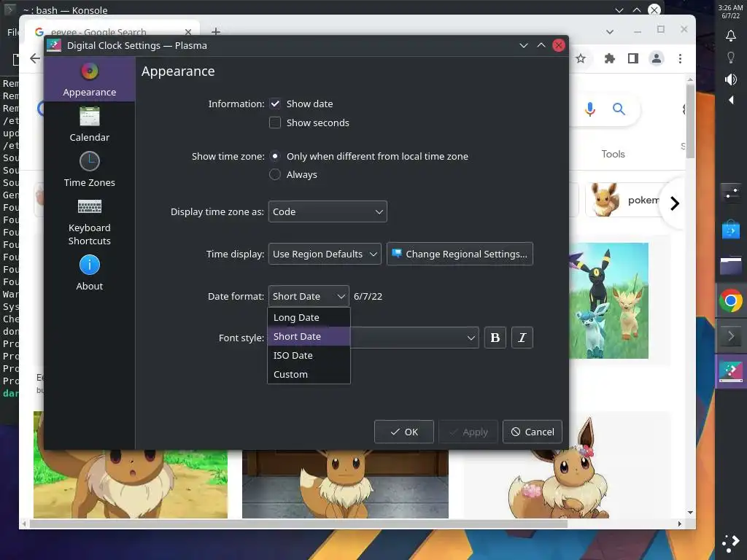The height and width of the screenshot is (560, 747).
Task: Open the file manager panel icon
Action: tap(731, 265)
